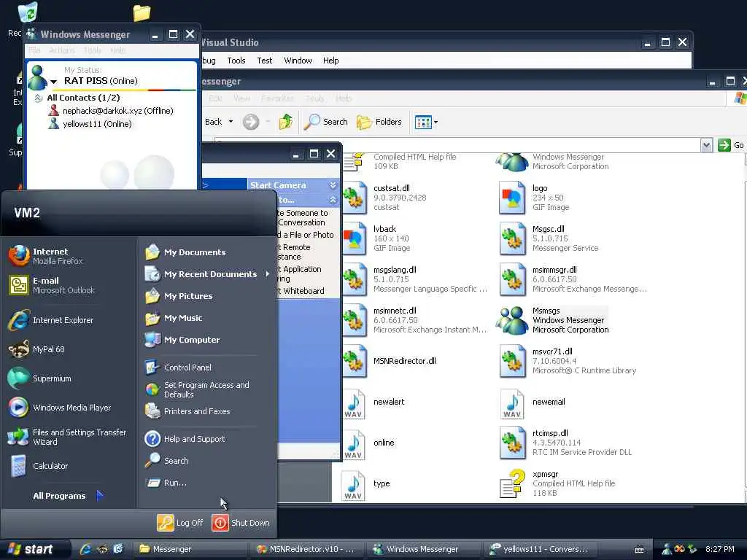Collapse the All Contacts group
747x560 pixels.
coord(39,98)
